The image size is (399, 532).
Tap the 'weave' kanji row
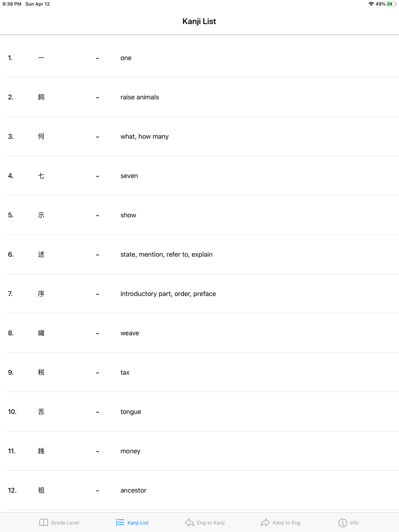click(199, 333)
